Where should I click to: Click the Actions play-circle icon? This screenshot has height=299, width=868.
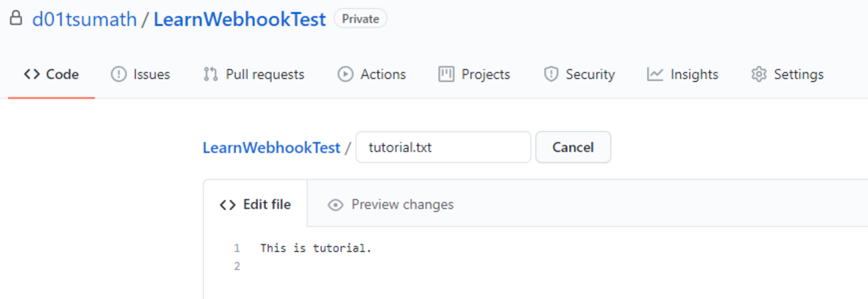pos(345,74)
